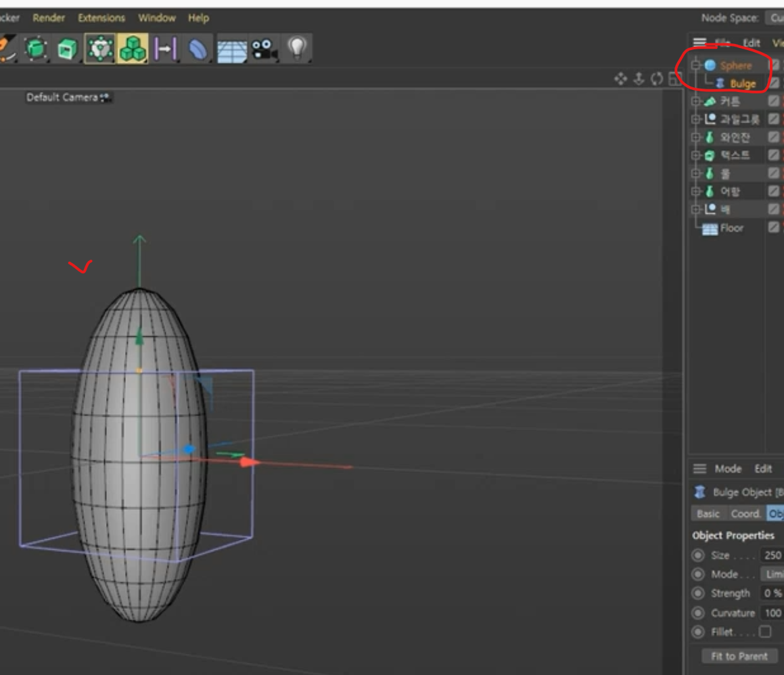Toggle the 와인잔 layer visibility box
This screenshot has height=675, width=784.
point(774,137)
